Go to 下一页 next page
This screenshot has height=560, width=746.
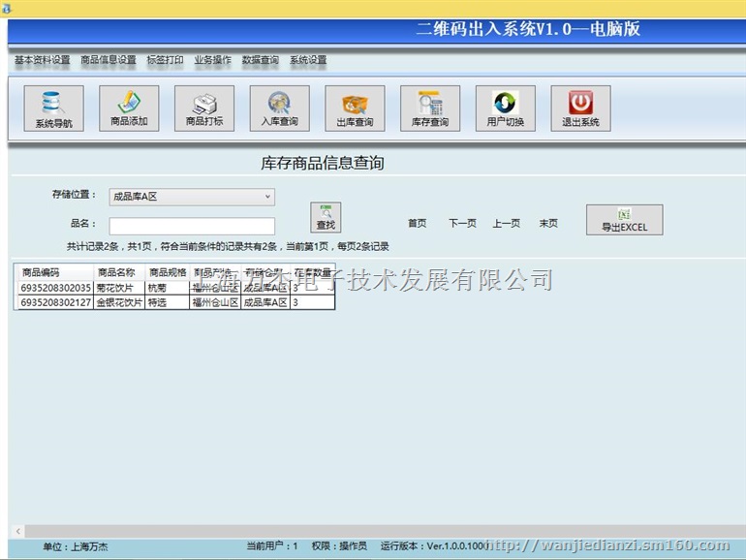[x=462, y=223]
